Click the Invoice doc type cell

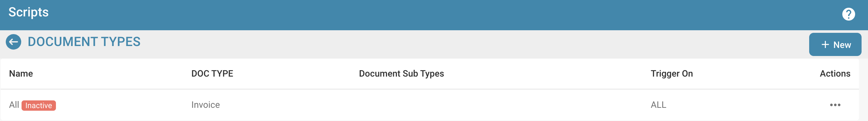(205, 105)
